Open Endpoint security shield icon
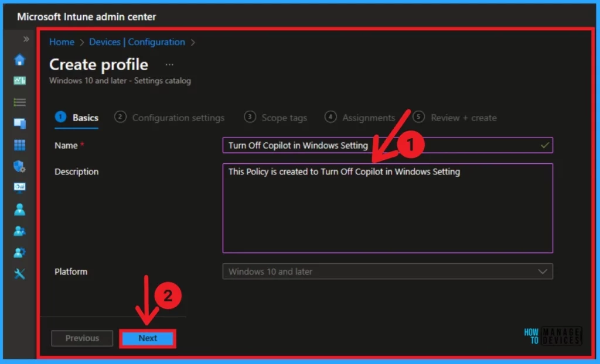The image size is (600, 364). coord(19,166)
